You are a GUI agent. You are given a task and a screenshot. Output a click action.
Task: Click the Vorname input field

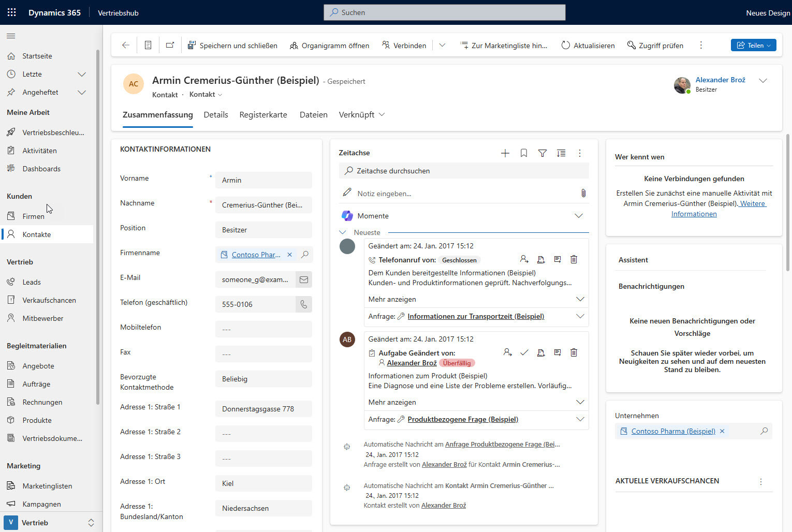(x=263, y=180)
